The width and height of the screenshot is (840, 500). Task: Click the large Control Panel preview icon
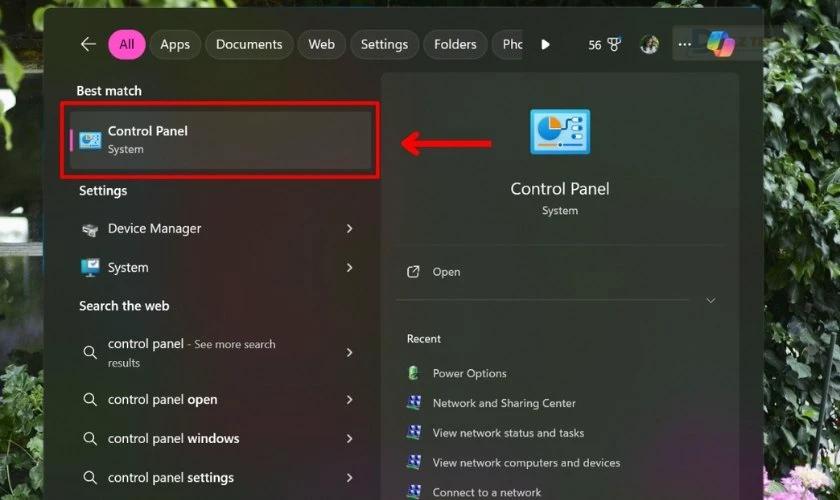click(560, 132)
